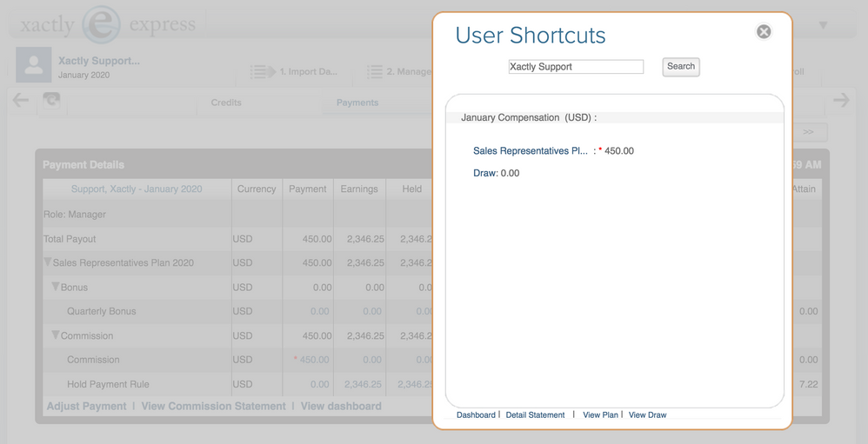This screenshot has width=868, height=444.
Task: Click the Adjust Payment link
Action: click(x=86, y=406)
